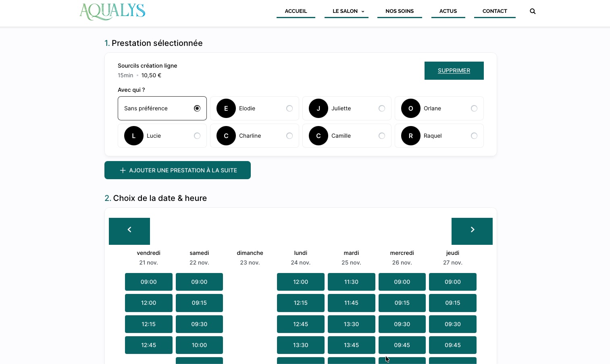
Task: Click Lucie's avatar circle
Action: 134,136
